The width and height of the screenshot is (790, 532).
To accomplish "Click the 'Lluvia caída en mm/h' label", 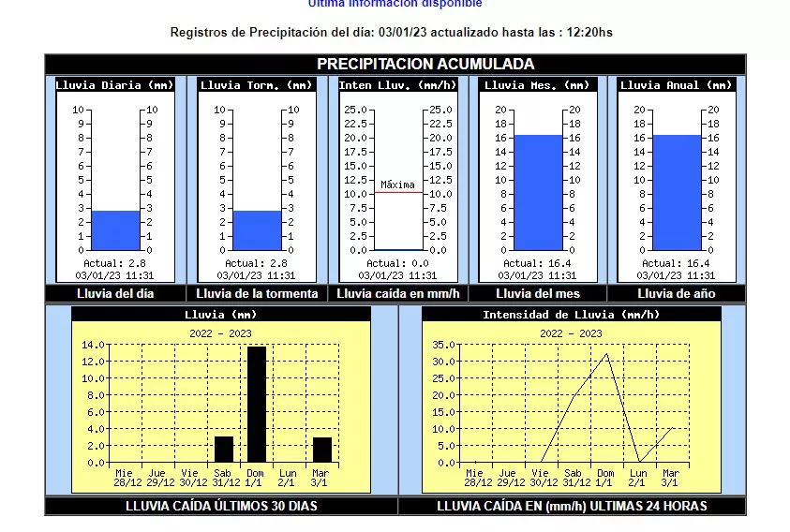I will 397,294.
